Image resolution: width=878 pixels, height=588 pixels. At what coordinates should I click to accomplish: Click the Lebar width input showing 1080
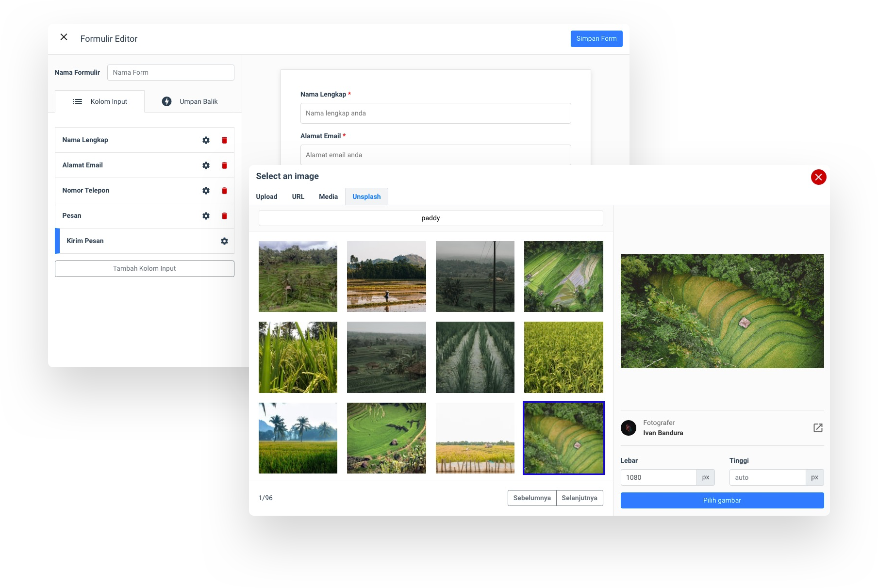(659, 477)
